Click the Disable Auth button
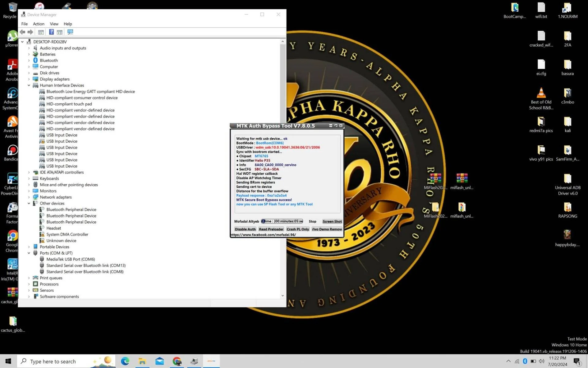This screenshot has width=588, height=368. (245, 229)
